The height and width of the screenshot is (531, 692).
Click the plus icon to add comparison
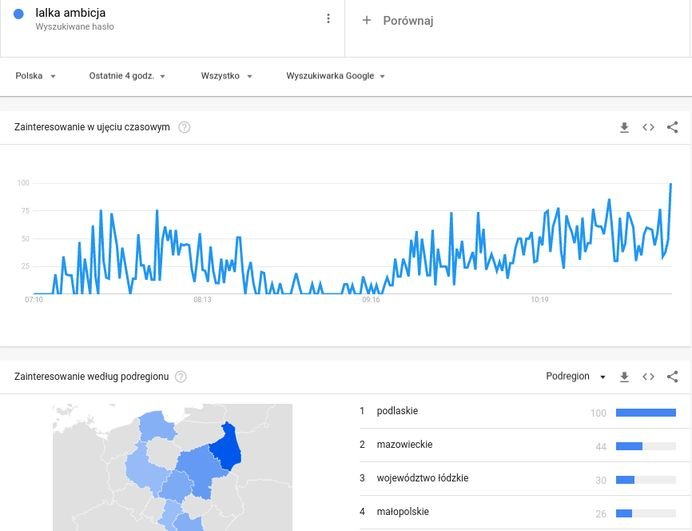tap(367, 20)
